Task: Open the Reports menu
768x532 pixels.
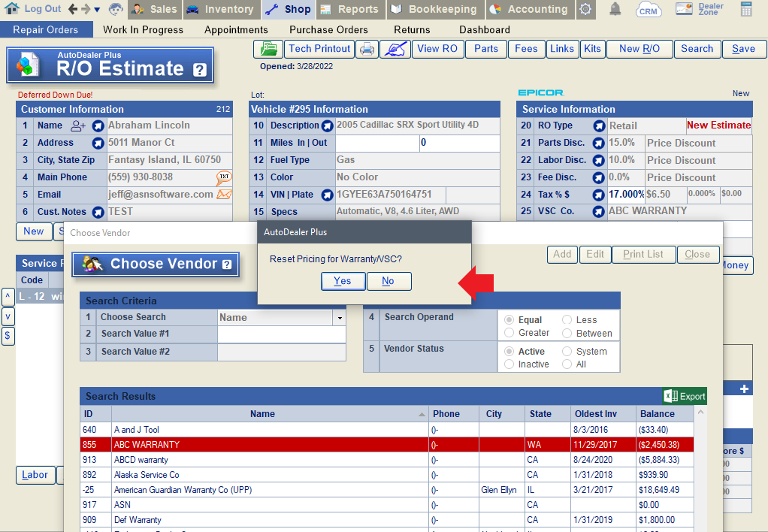Action: (x=350, y=9)
